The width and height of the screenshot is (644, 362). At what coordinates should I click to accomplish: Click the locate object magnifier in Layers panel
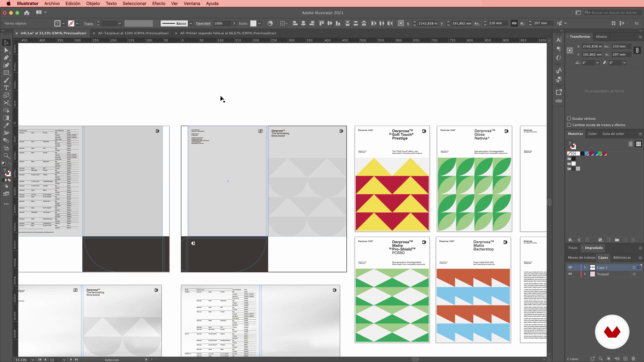601,359
